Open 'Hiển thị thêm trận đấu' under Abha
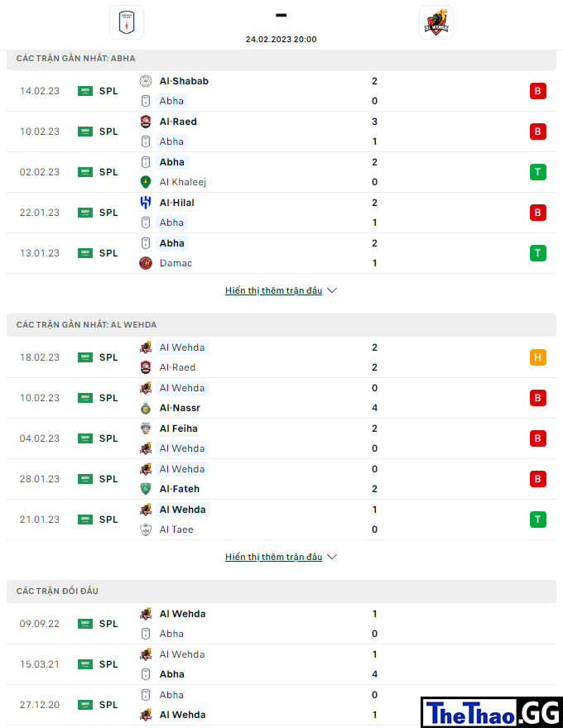563x728 pixels. coord(273,290)
